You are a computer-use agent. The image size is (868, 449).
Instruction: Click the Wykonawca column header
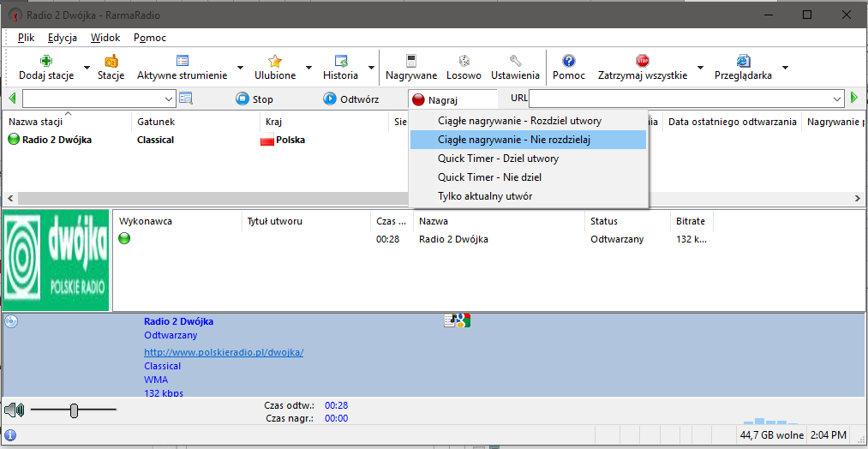click(177, 221)
